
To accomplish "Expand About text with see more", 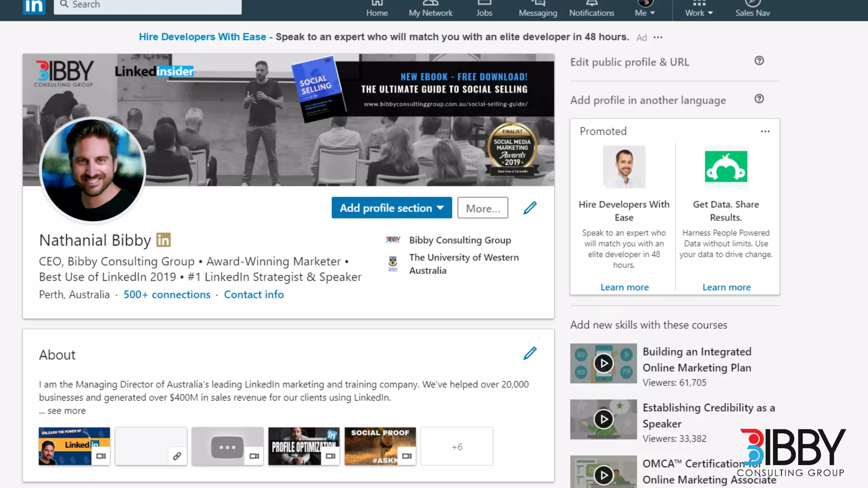I will point(66,410).
